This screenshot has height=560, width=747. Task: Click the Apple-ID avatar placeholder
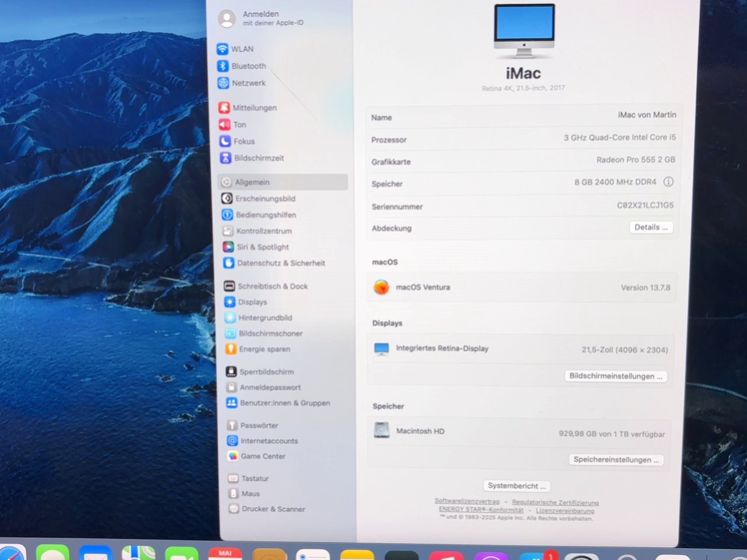[227, 19]
